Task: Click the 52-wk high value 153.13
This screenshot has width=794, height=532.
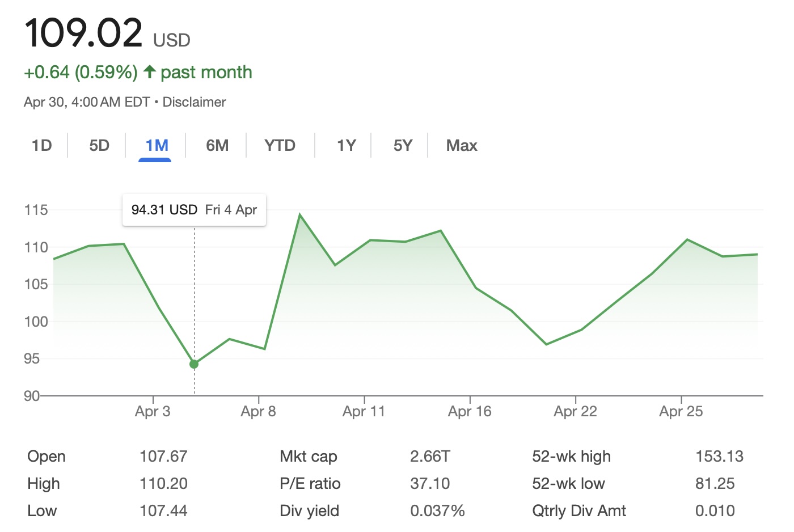Action: click(719, 457)
